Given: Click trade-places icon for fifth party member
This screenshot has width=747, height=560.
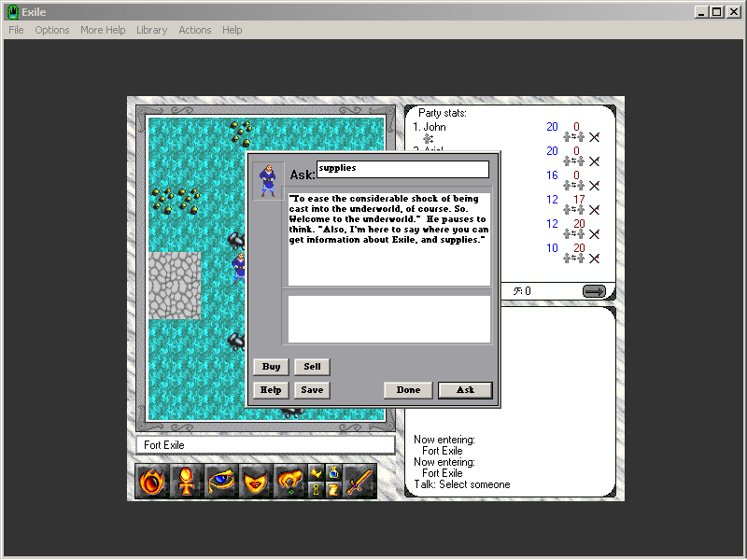Looking at the screenshot, I should coord(573,235).
